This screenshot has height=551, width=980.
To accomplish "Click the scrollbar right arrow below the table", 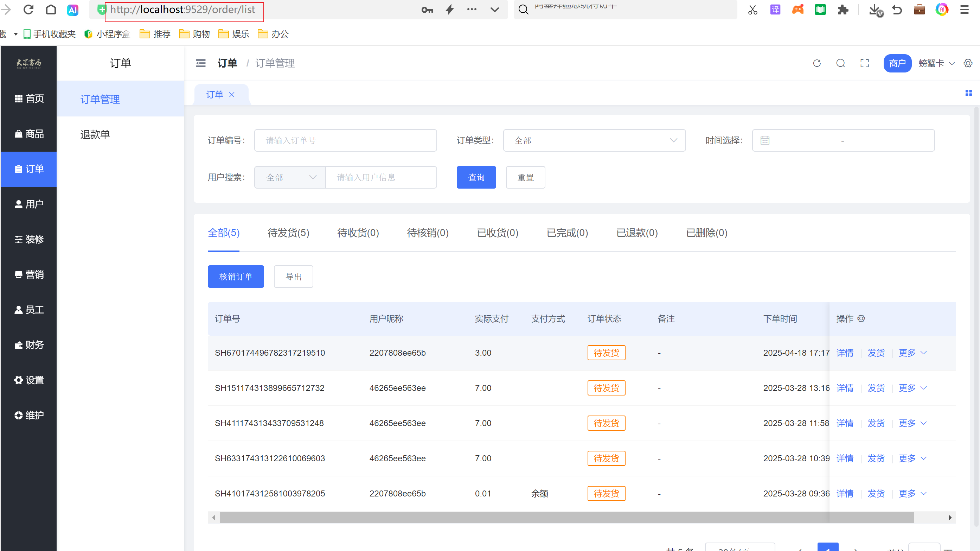I will (x=949, y=518).
